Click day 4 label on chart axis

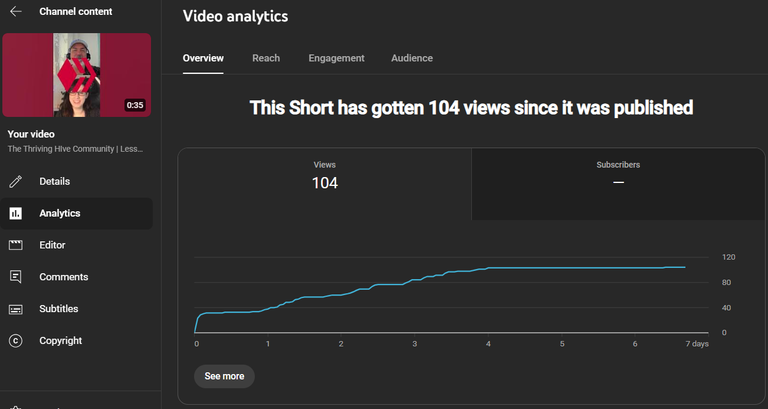pos(488,344)
